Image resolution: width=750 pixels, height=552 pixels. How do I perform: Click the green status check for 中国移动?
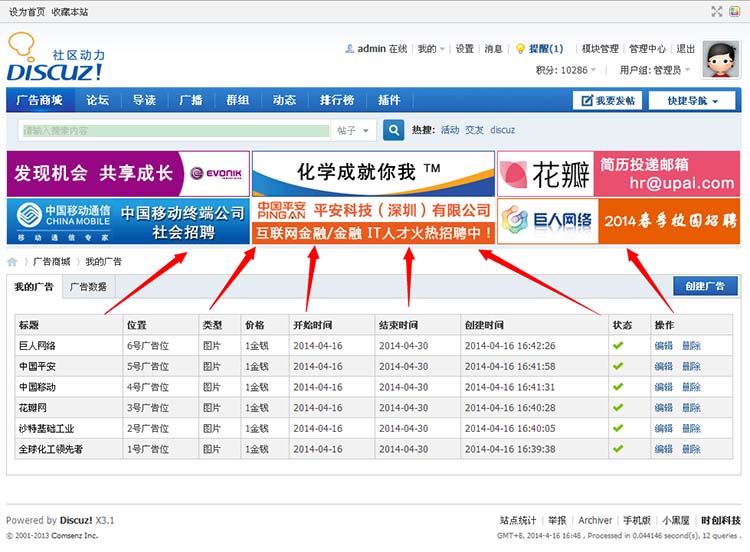pos(618,386)
